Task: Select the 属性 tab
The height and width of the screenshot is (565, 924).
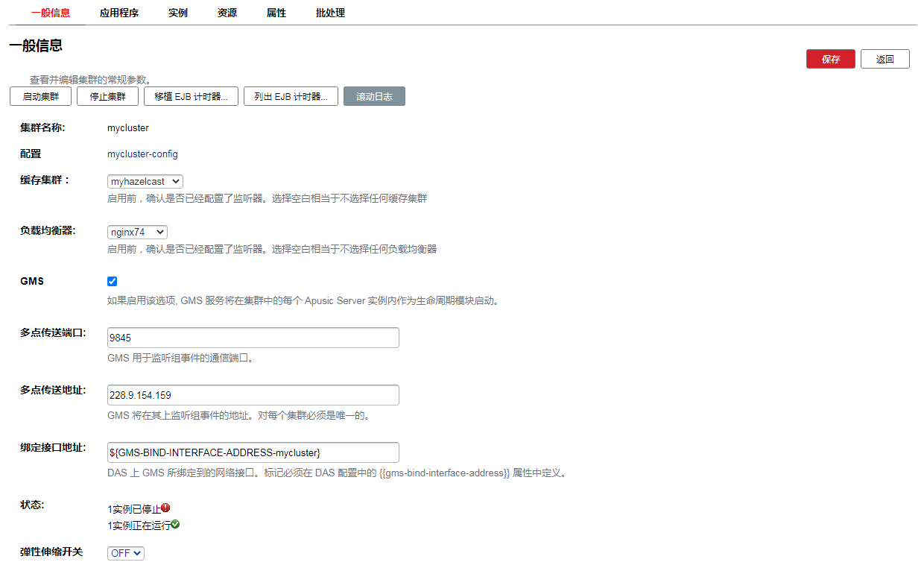Action: tap(276, 13)
